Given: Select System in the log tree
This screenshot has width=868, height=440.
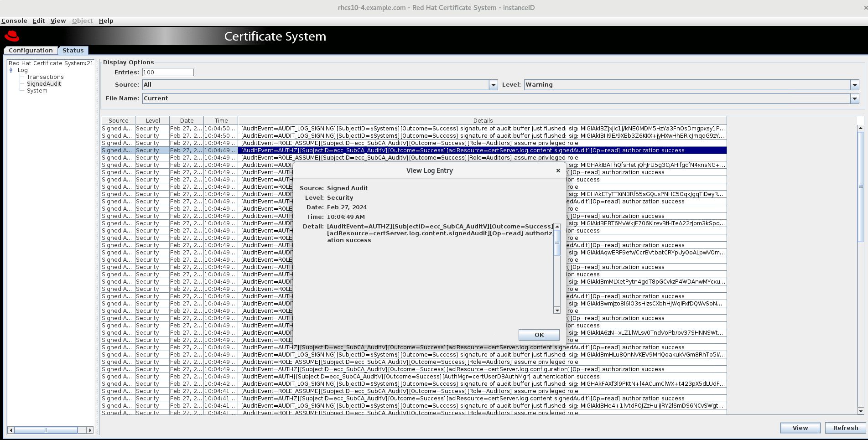Looking at the screenshot, I should point(37,91).
